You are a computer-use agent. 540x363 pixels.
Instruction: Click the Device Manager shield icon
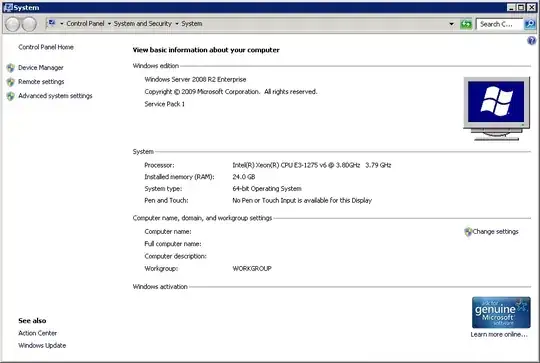(x=11, y=68)
